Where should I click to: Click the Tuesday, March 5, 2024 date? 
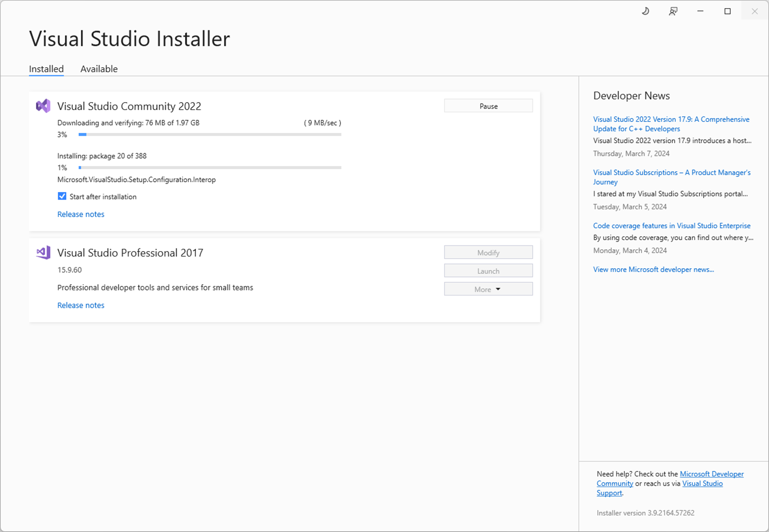[x=630, y=207]
